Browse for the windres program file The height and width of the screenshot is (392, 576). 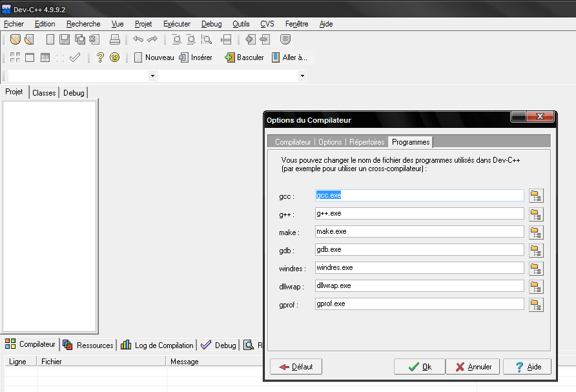537,269
